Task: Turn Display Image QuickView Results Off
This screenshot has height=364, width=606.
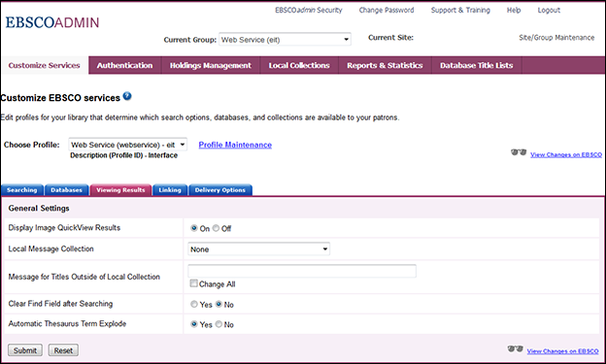Action: point(216,228)
